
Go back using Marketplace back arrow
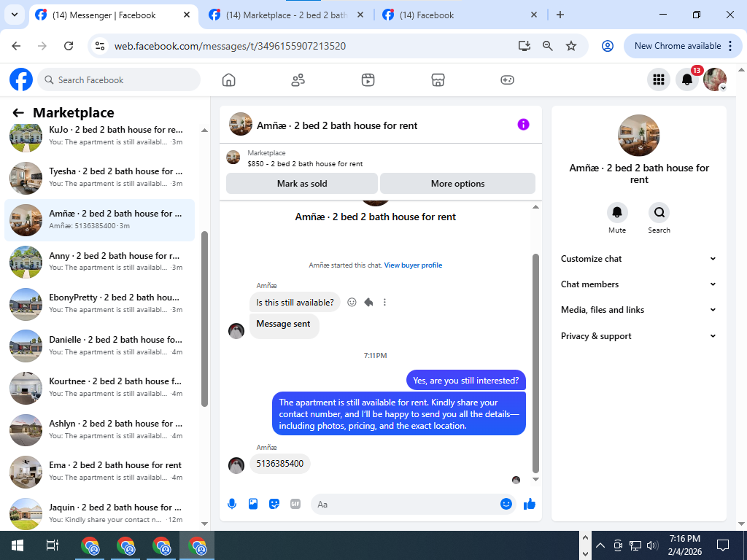(18, 113)
